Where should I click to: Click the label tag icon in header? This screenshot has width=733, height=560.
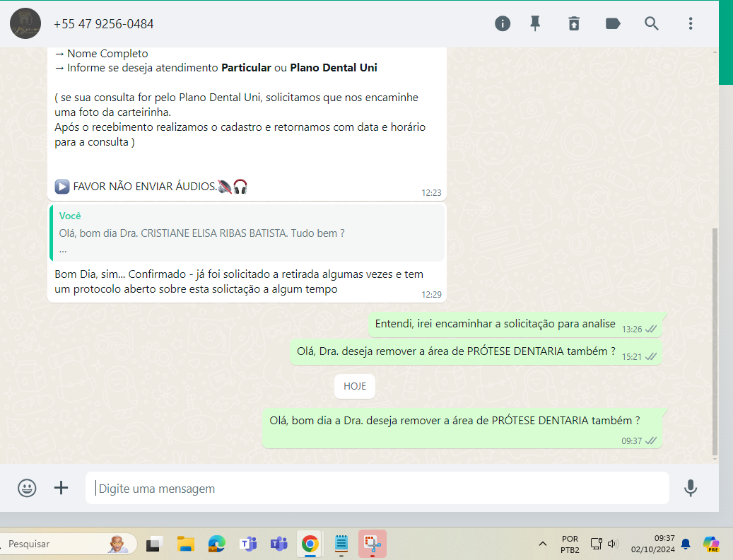[x=613, y=23]
